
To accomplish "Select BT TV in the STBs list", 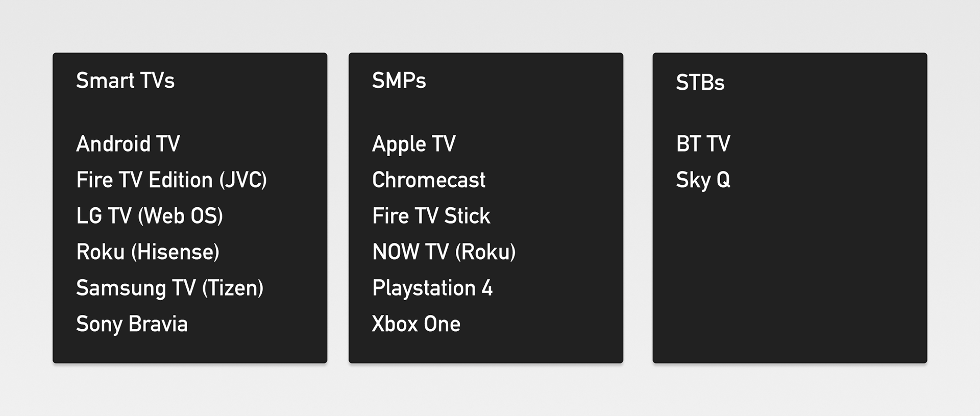I will point(703,144).
